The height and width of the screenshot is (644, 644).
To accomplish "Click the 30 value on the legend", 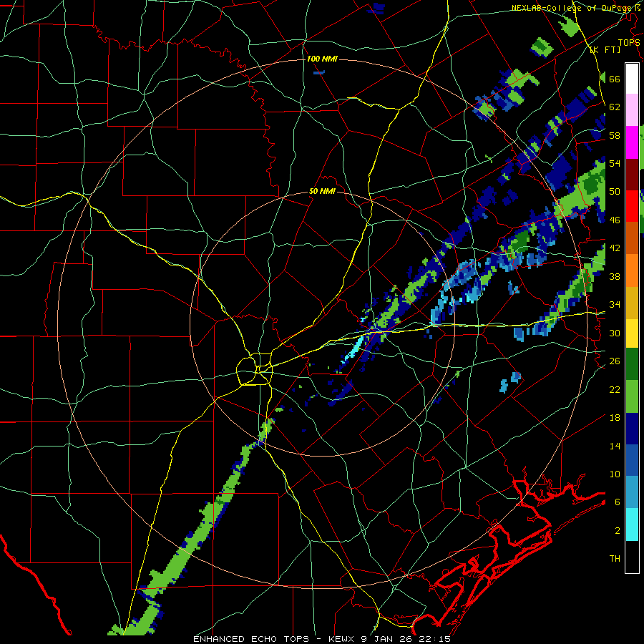I will (615, 333).
